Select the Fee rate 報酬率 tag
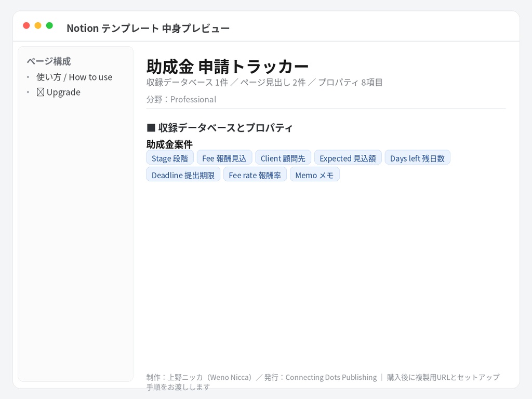The image size is (532, 399). [255, 175]
